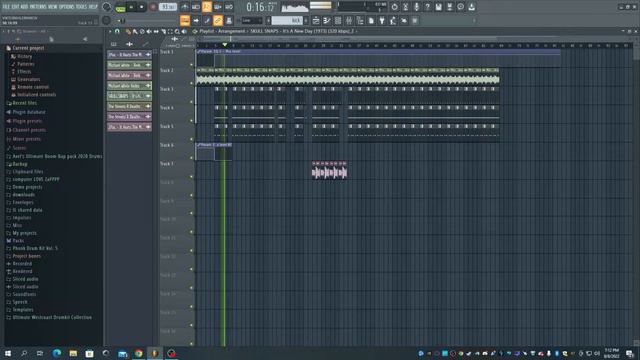Open the FILE menu

[x=6, y=7]
